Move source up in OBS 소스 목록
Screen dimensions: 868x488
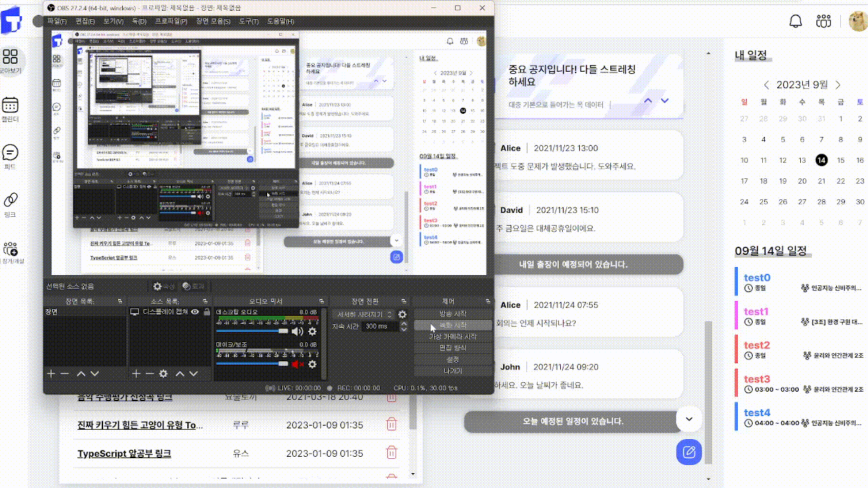point(180,373)
